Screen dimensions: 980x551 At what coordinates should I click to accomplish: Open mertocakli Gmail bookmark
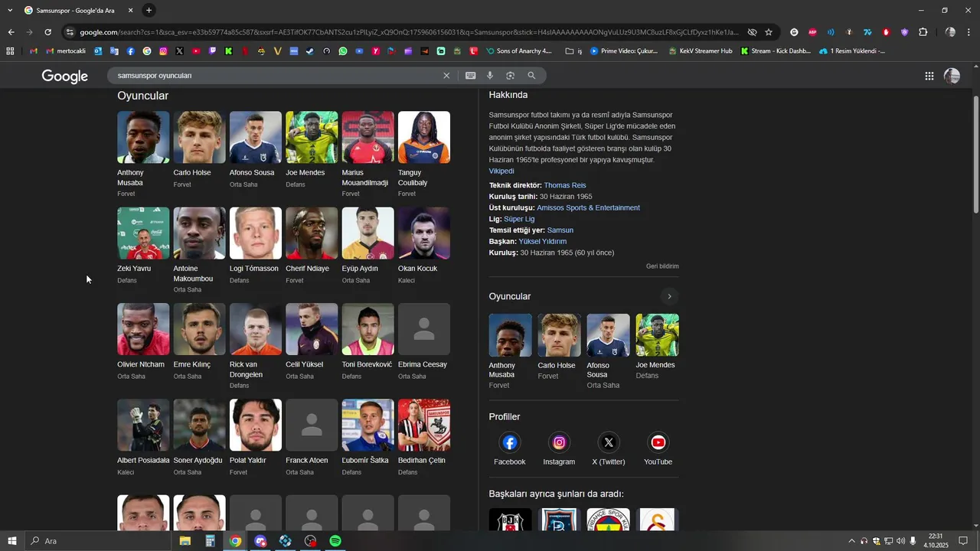[x=66, y=51]
